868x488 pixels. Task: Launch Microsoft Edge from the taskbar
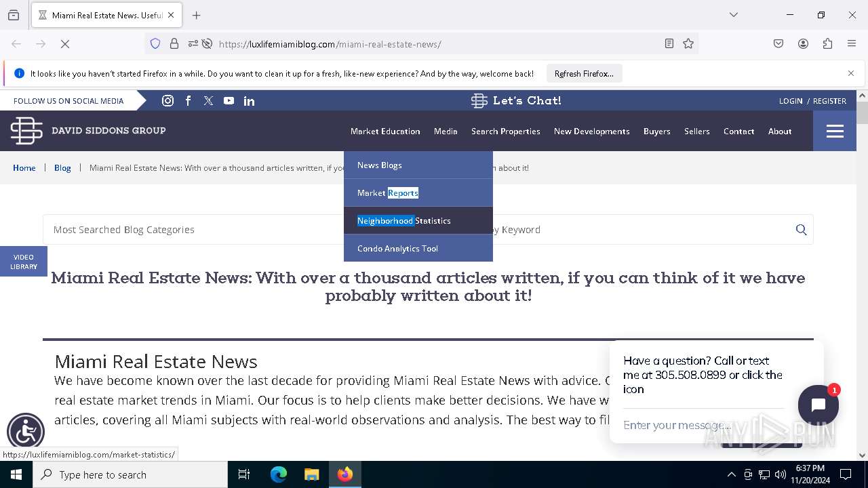pyautogui.click(x=279, y=474)
